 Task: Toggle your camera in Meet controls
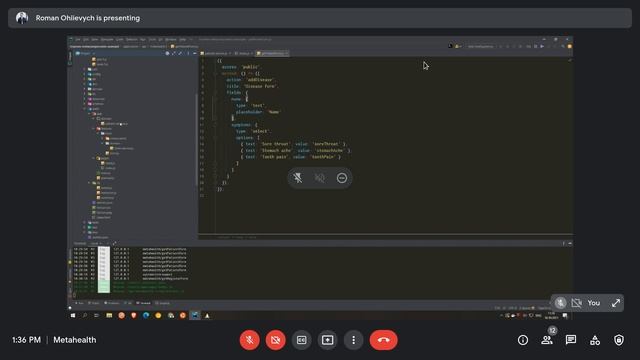276,340
